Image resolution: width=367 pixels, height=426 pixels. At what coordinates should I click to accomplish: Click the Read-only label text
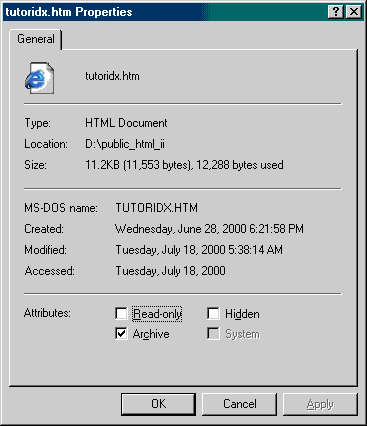tap(157, 314)
